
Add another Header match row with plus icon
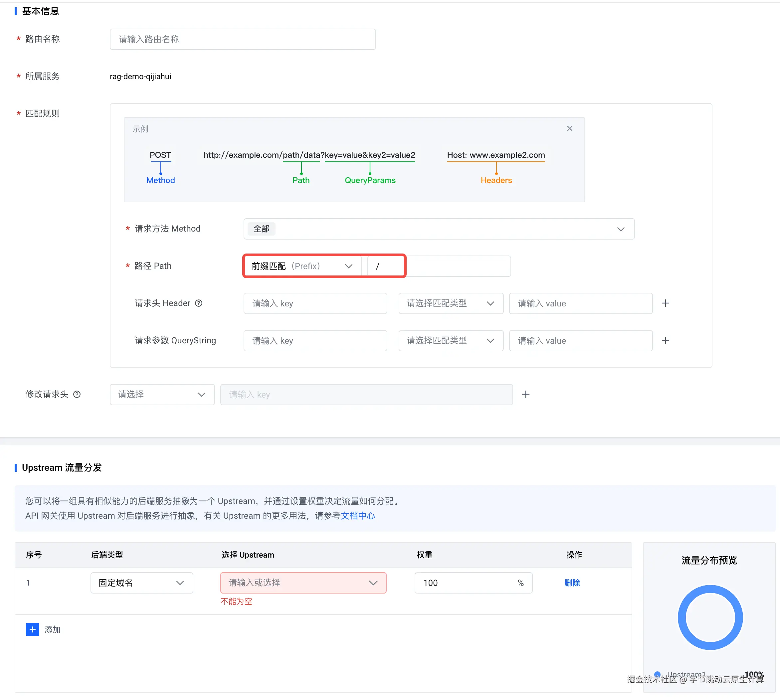(666, 303)
